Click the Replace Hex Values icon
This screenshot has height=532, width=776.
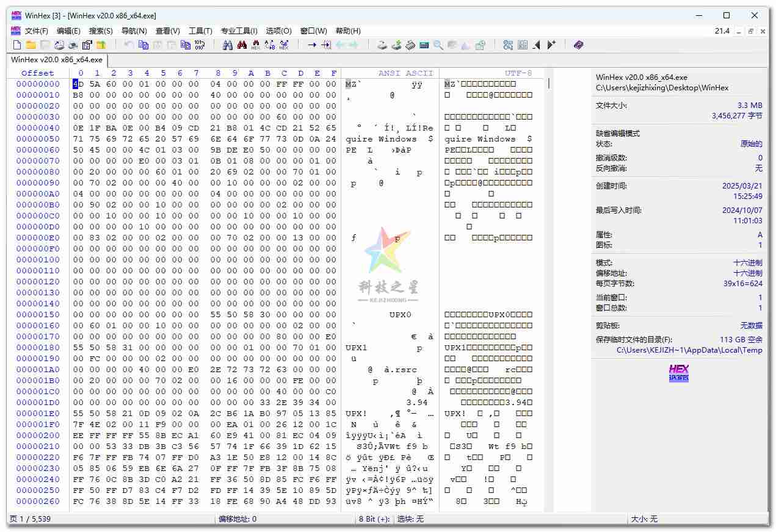pyautogui.click(x=284, y=45)
